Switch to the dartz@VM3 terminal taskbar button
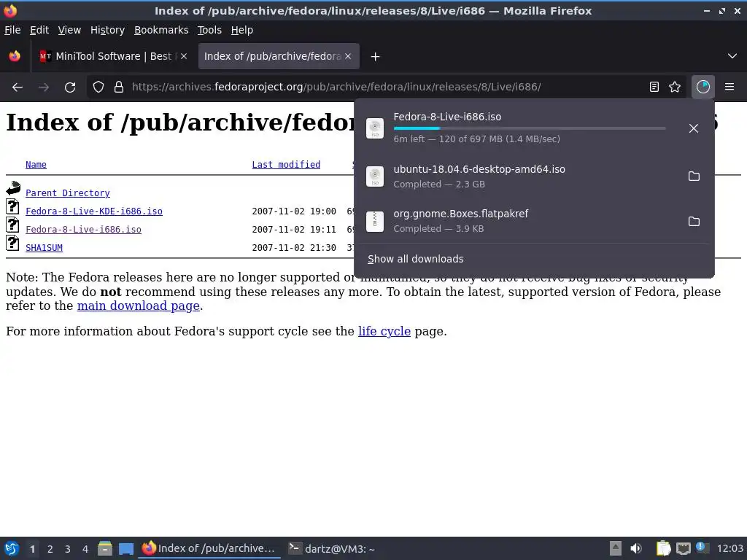This screenshot has width=747, height=560. click(x=332, y=548)
